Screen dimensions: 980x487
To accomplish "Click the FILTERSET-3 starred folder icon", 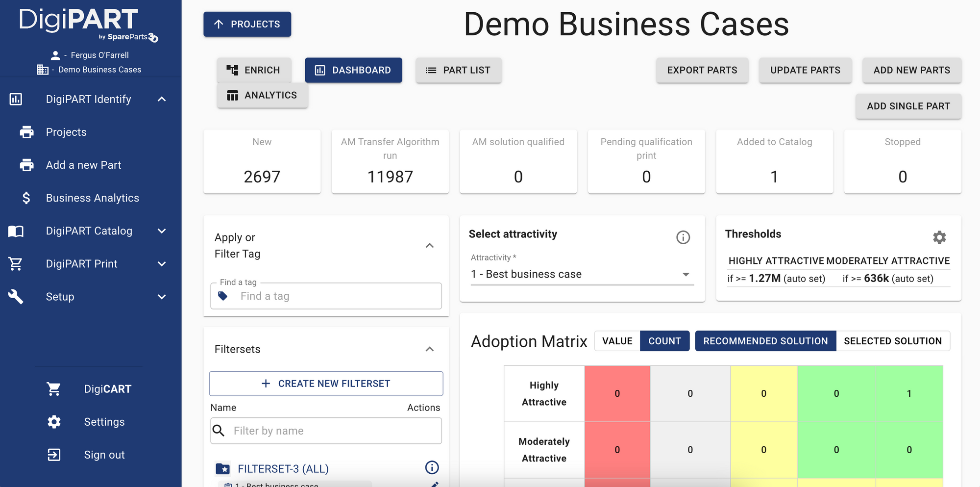I will click(223, 469).
